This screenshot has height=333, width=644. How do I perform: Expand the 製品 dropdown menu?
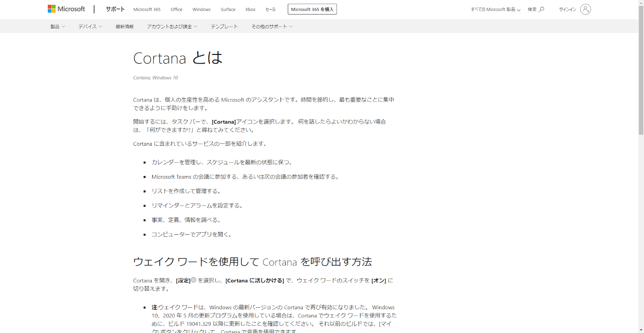click(58, 27)
